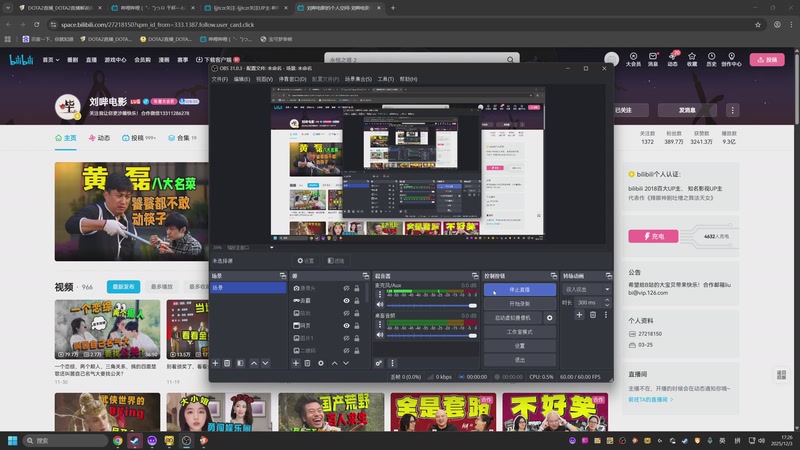Toggle visibility eye for the 二维码 source

pyautogui.click(x=346, y=351)
